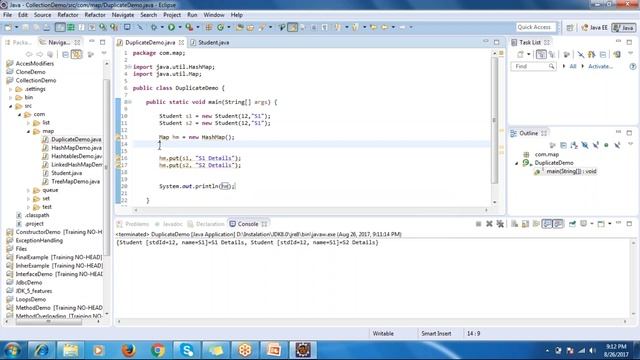
Task: Click the Collapse All icon in Outline toolbar
Action: [x=564, y=145]
